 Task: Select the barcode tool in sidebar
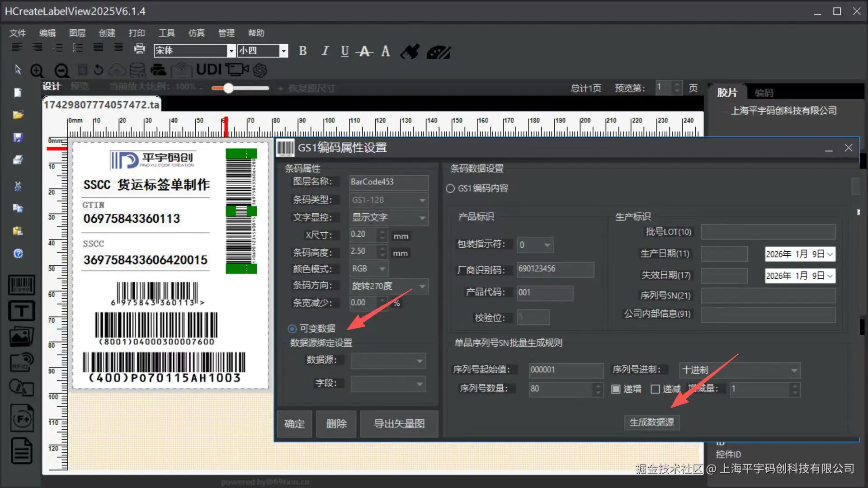21,285
